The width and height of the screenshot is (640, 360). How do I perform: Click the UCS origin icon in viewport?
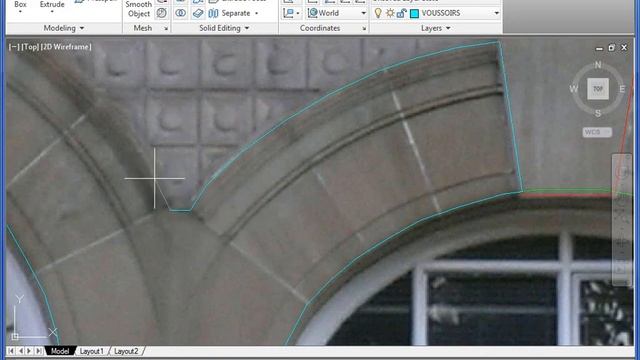point(15,337)
